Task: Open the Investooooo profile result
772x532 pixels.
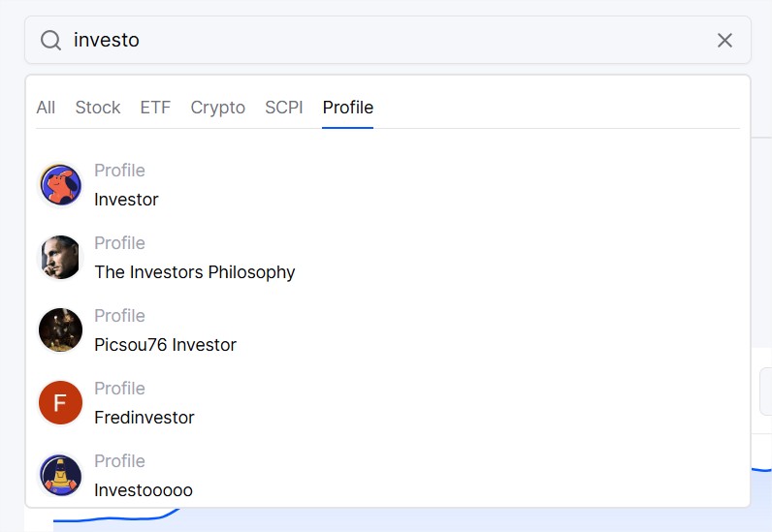Action: pos(388,476)
